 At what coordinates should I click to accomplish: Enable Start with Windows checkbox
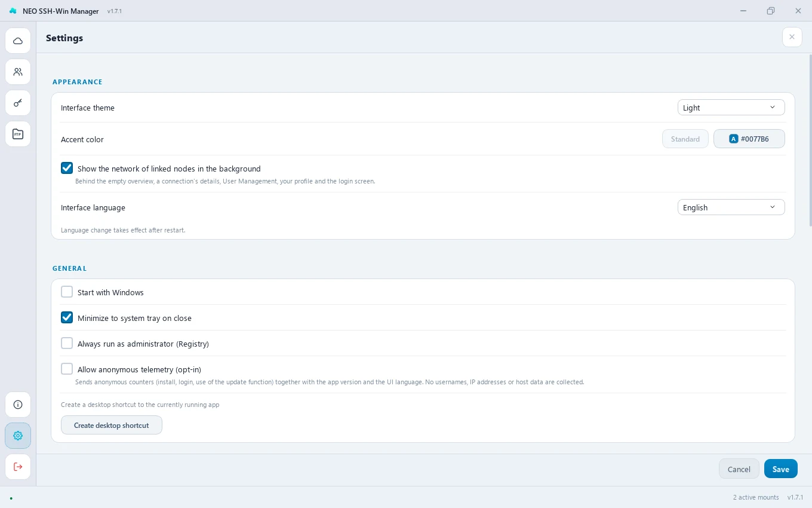click(x=67, y=292)
